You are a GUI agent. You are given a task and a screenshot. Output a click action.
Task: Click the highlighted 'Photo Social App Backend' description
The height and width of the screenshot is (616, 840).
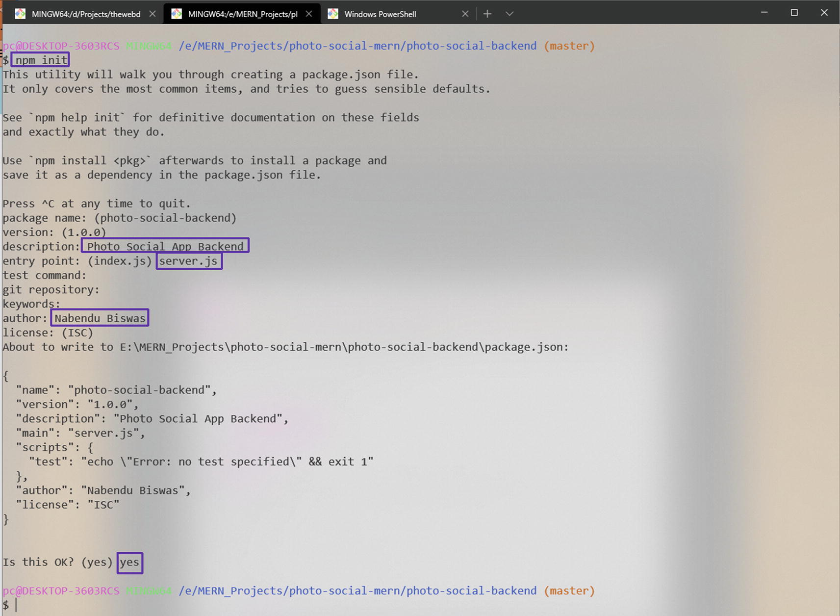(x=165, y=246)
